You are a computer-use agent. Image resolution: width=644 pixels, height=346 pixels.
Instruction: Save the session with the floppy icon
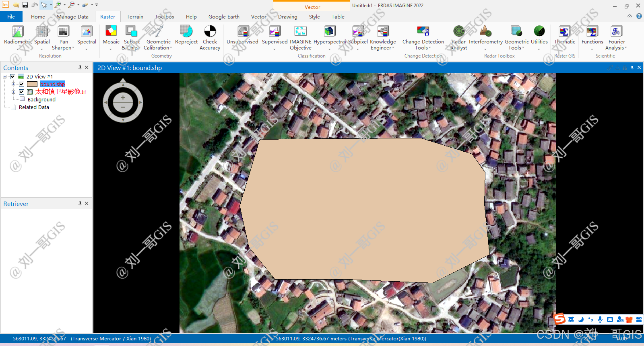pos(25,5)
